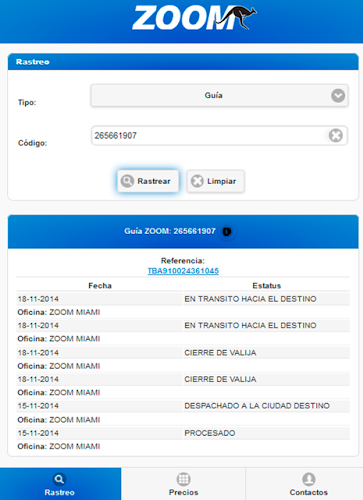Click the PROCESADO status text
Screen dimensions: 363x500
[210, 433]
